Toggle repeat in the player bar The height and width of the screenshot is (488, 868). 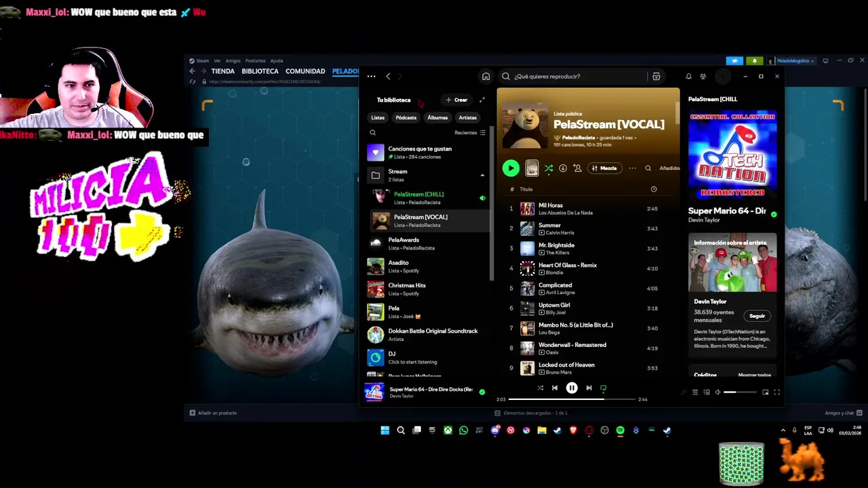pyautogui.click(x=603, y=388)
